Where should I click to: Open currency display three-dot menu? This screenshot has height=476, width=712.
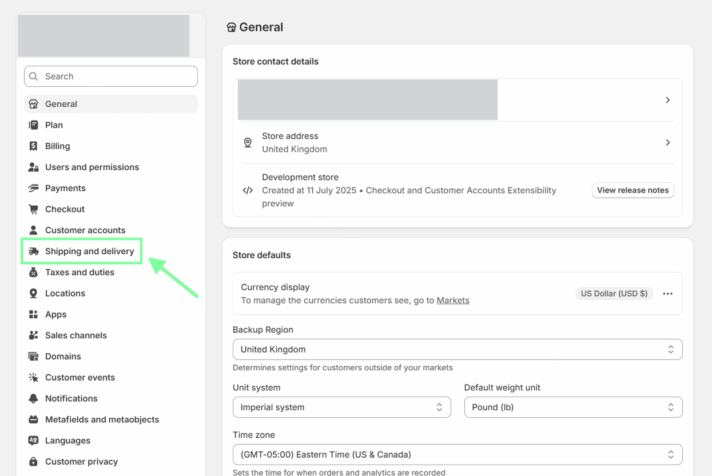click(x=668, y=294)
